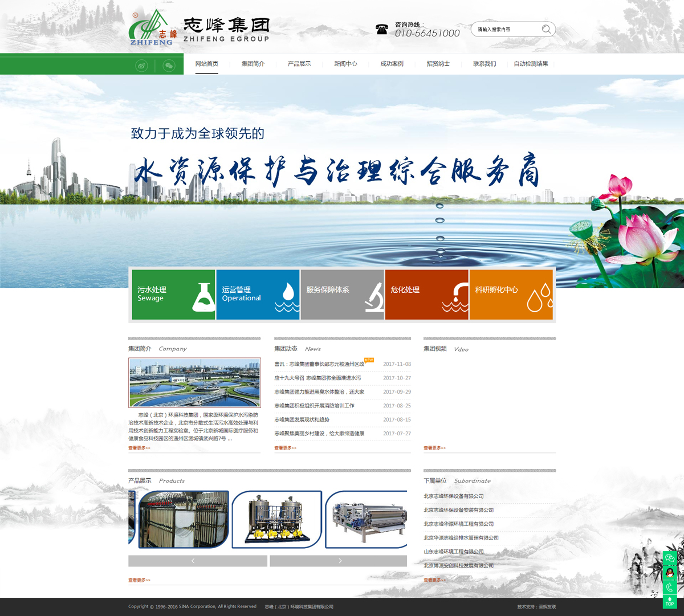The width and height of the screenshot is (684, 616).
Task: Click the TOP back-to-top button
Action: 670,601
